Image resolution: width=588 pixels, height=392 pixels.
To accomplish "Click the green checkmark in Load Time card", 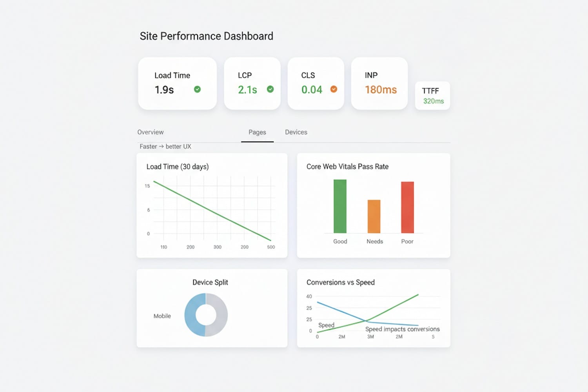I will pos(197,89).
